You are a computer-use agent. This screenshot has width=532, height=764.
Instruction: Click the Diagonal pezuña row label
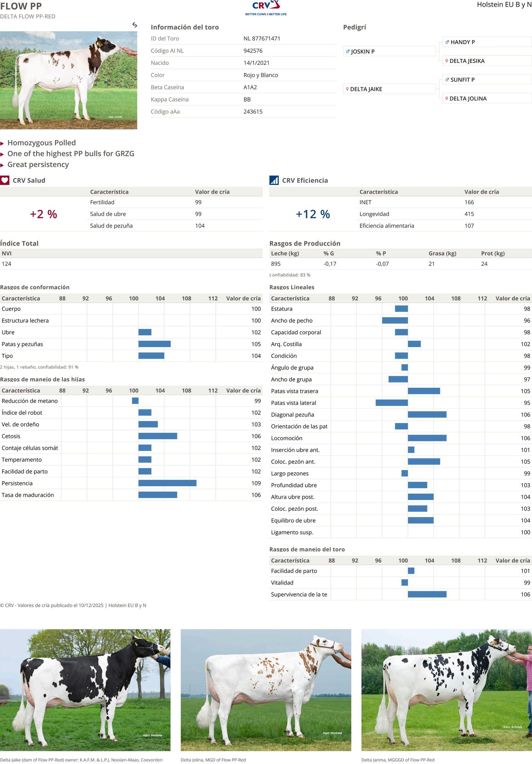(293, 415)
